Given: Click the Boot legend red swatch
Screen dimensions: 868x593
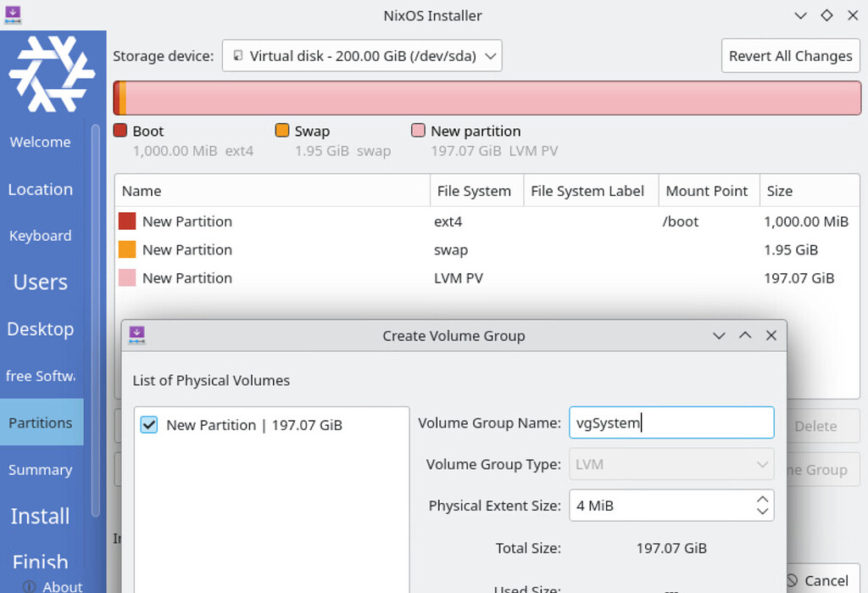Looking at the screenshot, I should [x=120, y=131].
